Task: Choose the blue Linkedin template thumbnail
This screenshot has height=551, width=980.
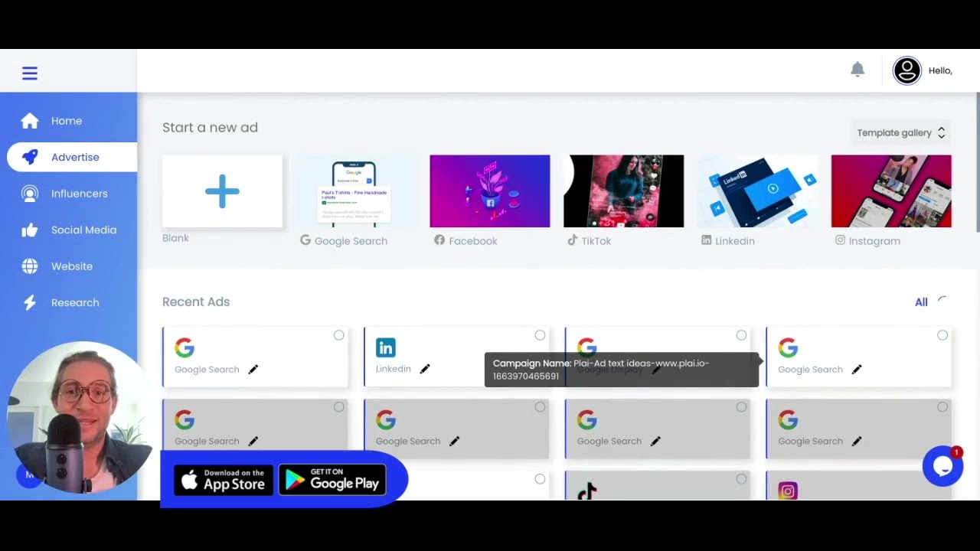Action: click(757, 191)
